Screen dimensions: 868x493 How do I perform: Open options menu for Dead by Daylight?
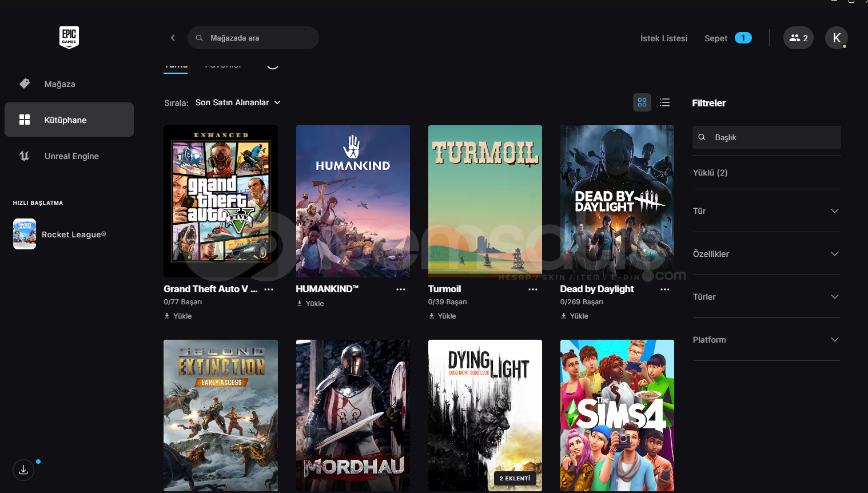(x=665, y=289)
